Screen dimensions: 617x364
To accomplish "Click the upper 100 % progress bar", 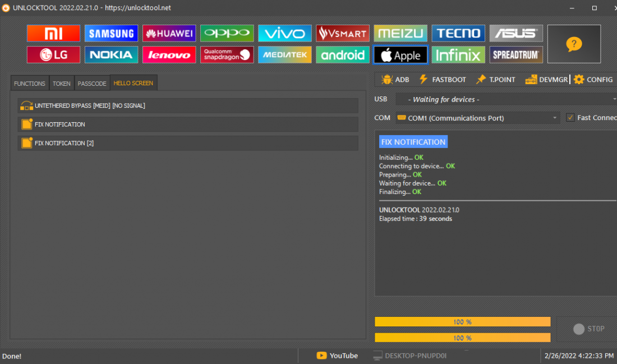I will (462, 322).
